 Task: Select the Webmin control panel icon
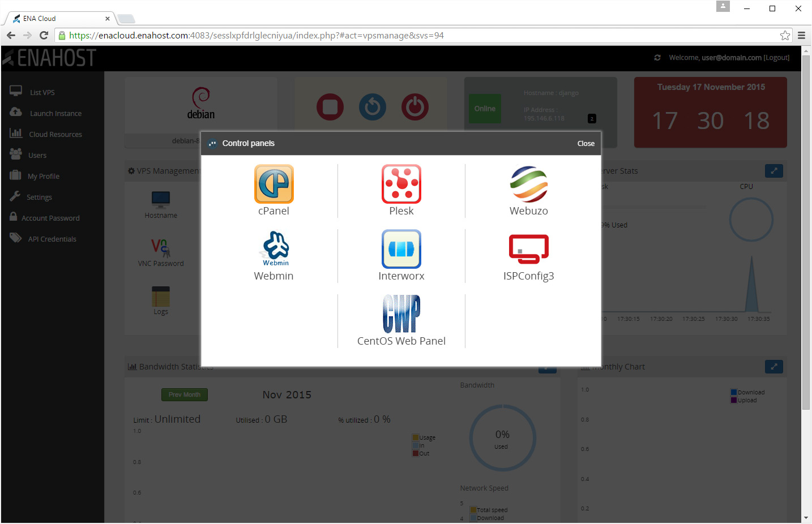tap(275, 249)
